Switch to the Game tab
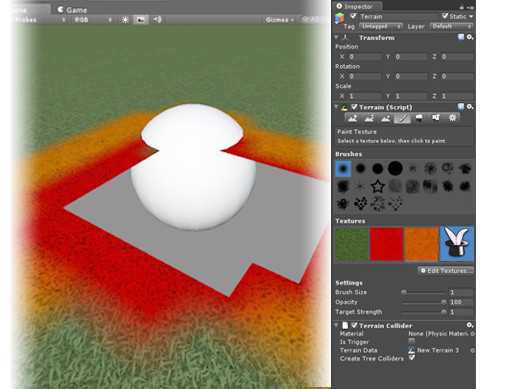This screenshot has width=516, height=389. [72, 10]
